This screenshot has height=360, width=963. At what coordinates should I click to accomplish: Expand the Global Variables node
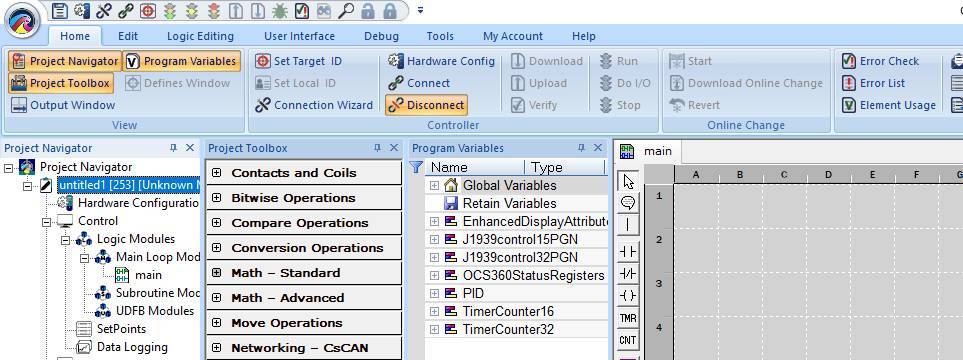434,186
